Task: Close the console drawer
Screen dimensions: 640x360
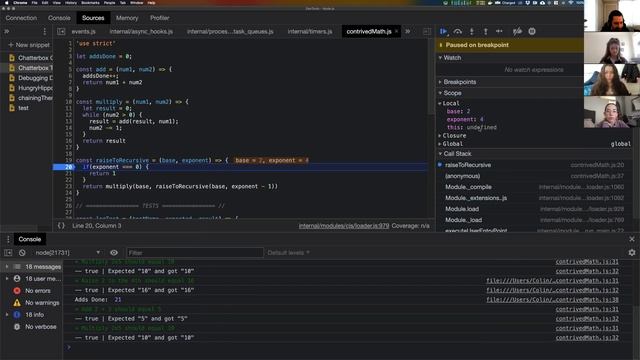Action: [x=632, y=239]
